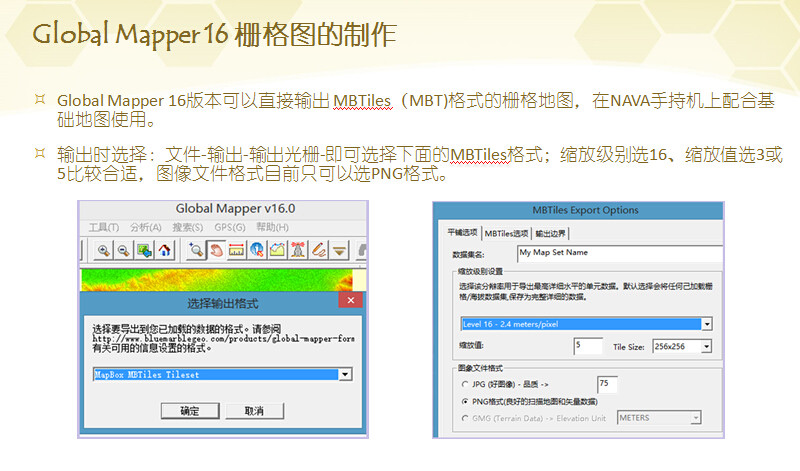The height and width of the screenshot is (471, 800).
Task: Click the 数据集名 label
Action: pyautogui.click(x=468, y=255)
